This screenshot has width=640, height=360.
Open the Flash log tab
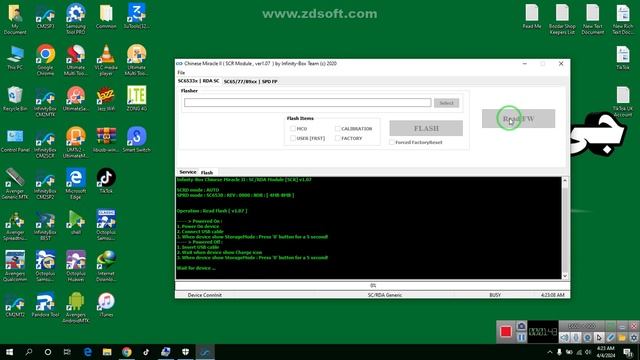pyautogui.click(x=207, y=173)
